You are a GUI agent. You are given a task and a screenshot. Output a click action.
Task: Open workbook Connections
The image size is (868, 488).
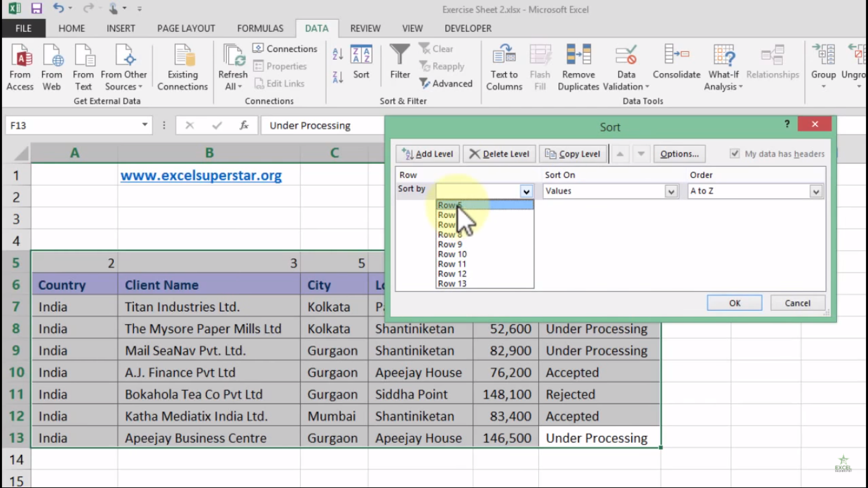point(285,49)
